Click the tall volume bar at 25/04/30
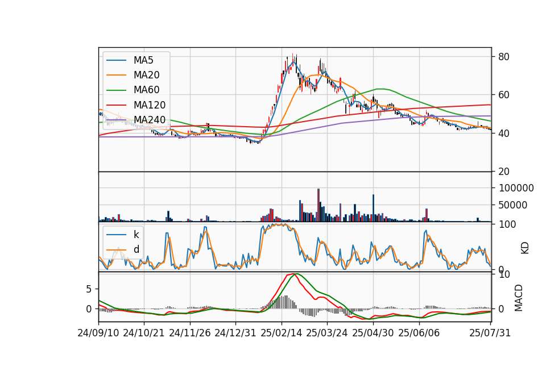The image size is (546, 392). 373,208
